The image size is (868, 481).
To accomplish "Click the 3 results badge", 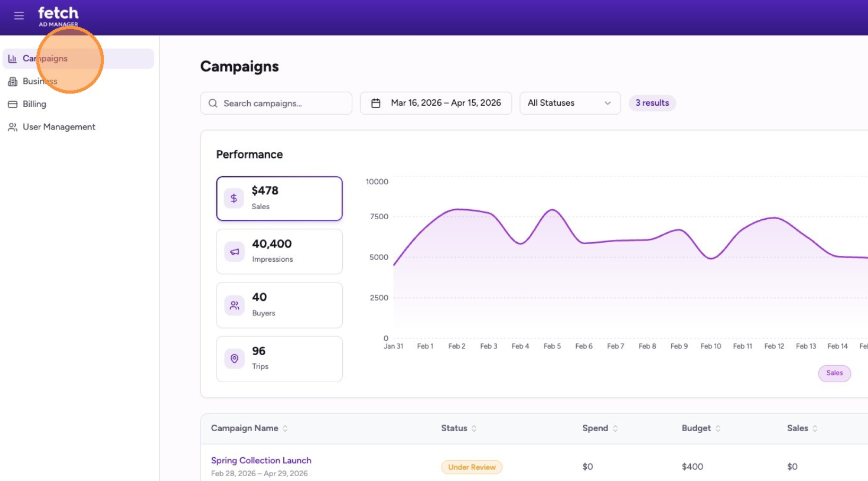I will point(652,103).
